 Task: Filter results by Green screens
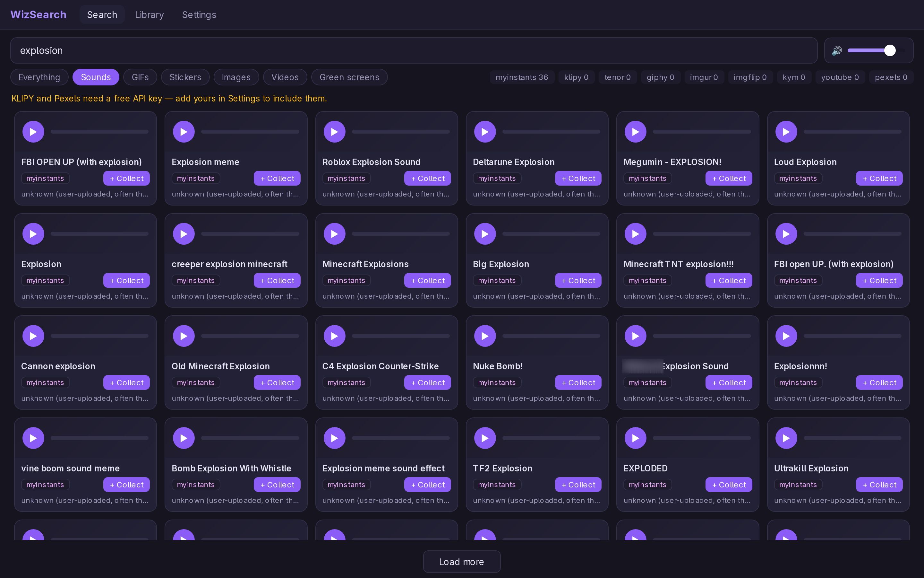[349, 77]
